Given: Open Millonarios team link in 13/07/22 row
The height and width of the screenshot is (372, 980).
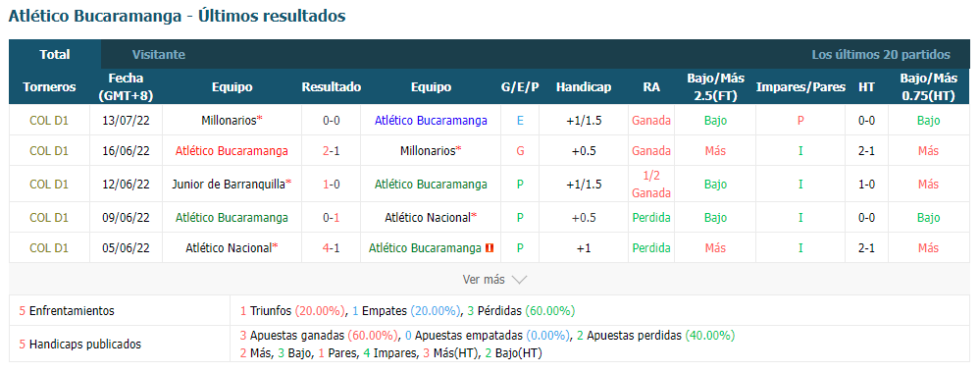Looking at the screenshot, I should pos(229,121).
